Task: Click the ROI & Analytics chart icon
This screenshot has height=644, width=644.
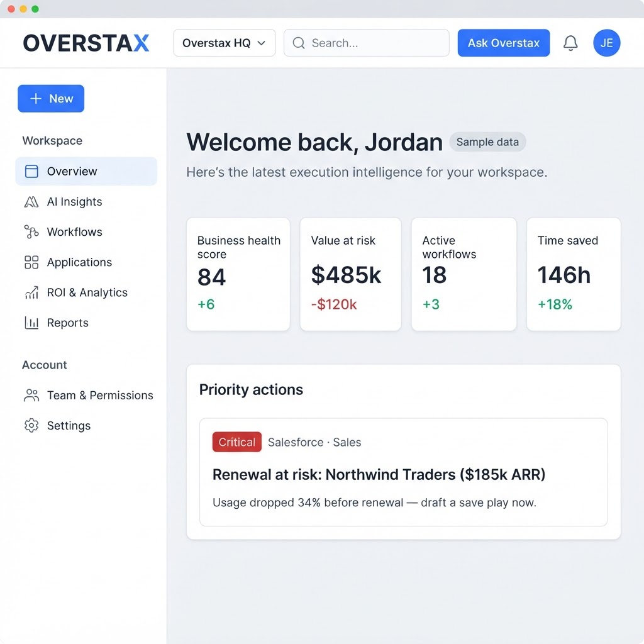Action: pyautogui.click(x=31, y=292)
